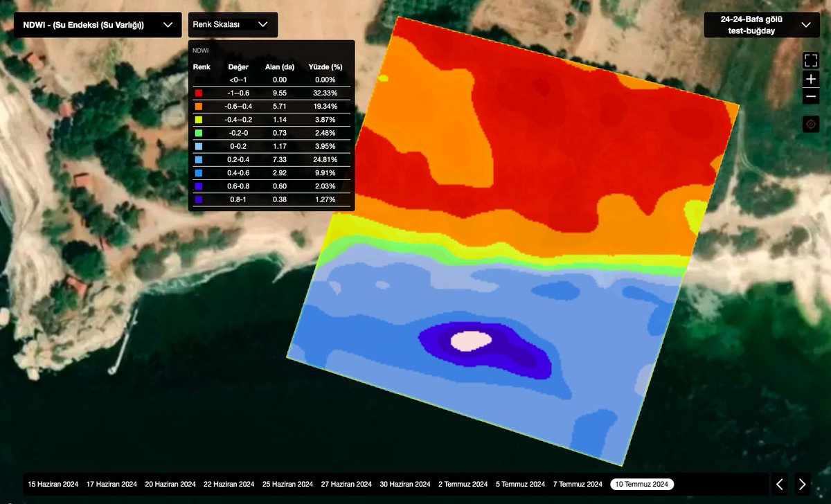The image size is (831, 504).
Task: Select date 2 Temmuz 2024
Action: click(x=463, y=484)
